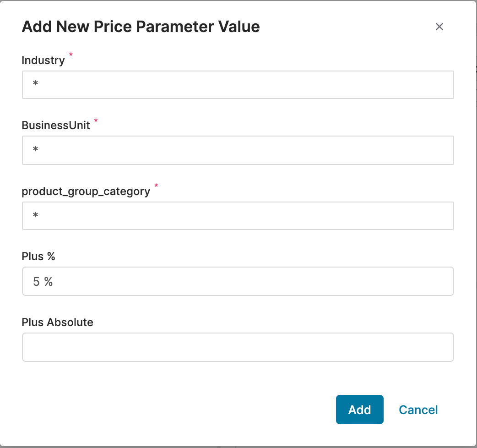477x448 pixels.
Task: Click the Industry input field
Action: [238, 84]
